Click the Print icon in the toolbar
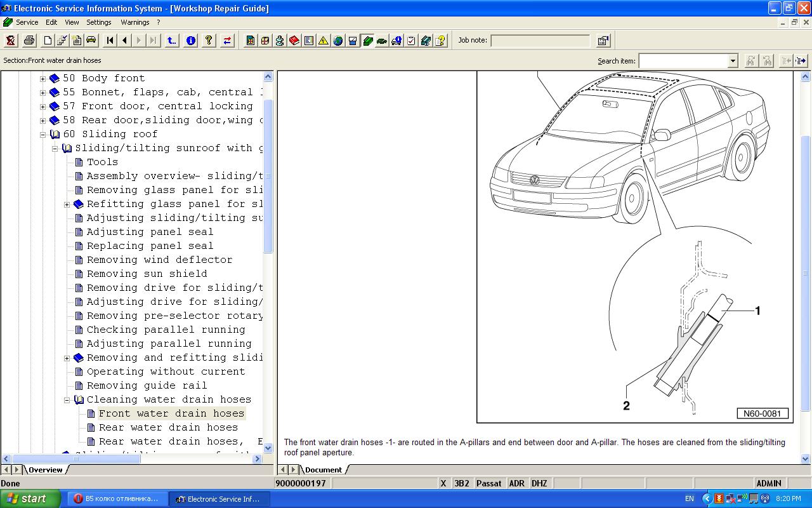Image resolution: width=812 pixels, height=508 pixels. click(x=29, y=41)
